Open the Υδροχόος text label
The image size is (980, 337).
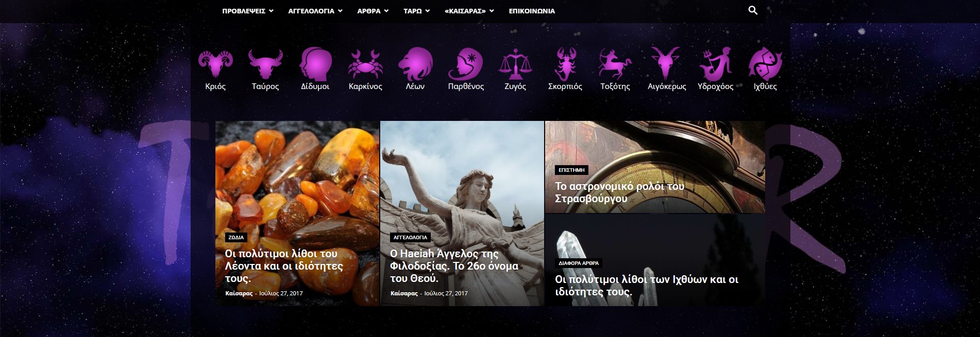[715, 86]
